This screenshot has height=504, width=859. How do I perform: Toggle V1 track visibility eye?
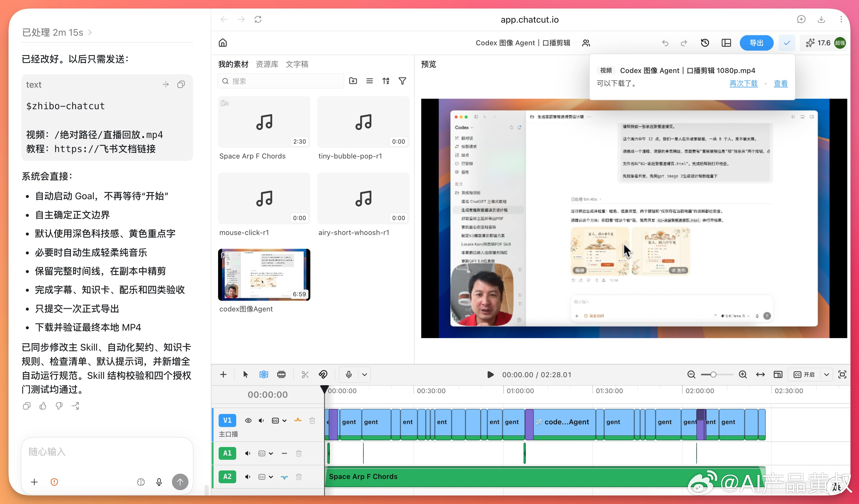[248, 421]
